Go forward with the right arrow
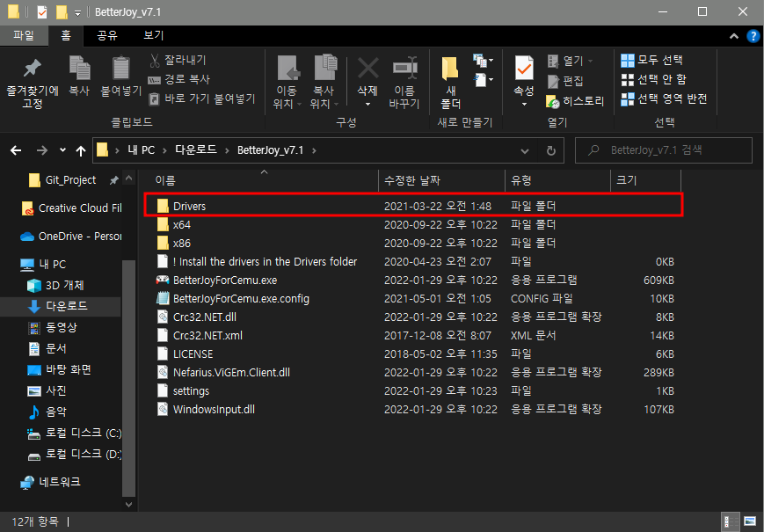This screenshot has height=532, width=764. pyautogui.click(x=42, y=150)
